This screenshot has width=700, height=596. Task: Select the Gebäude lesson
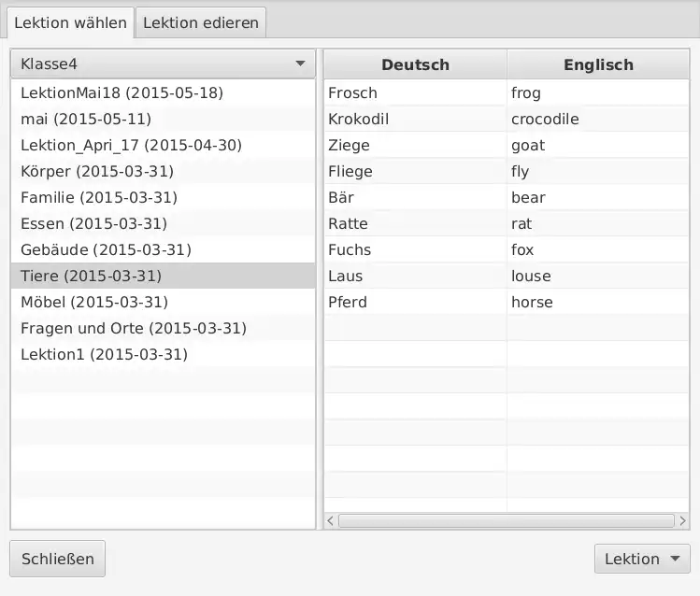click(106, 250)
